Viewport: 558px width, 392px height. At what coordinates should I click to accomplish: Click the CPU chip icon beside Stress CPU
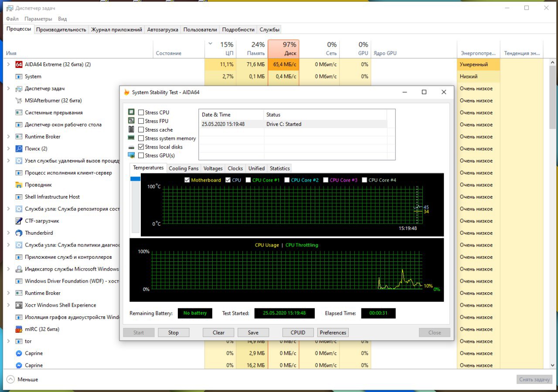click(131, 112)
